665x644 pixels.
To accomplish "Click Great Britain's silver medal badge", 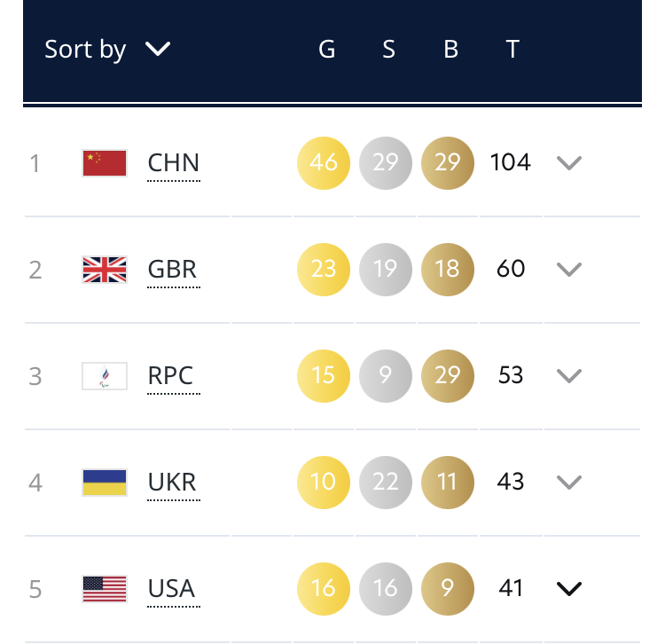I will 386,270.
